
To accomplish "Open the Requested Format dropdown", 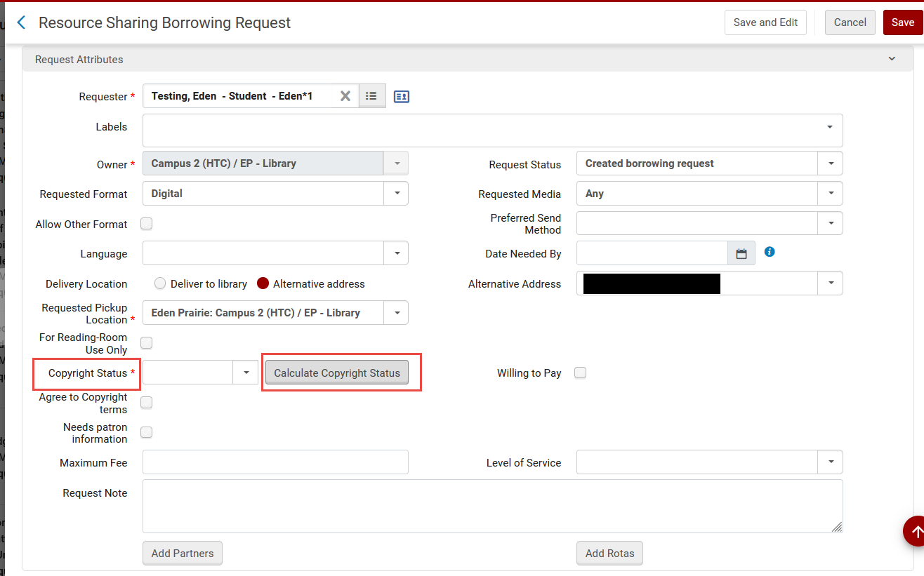I will coord(396,193).
